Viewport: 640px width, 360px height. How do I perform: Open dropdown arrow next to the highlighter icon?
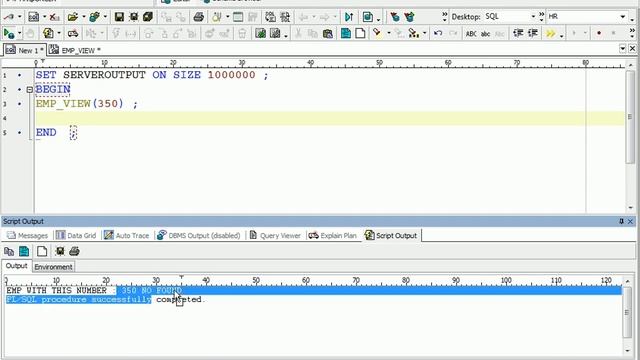[x=389, y=33]
